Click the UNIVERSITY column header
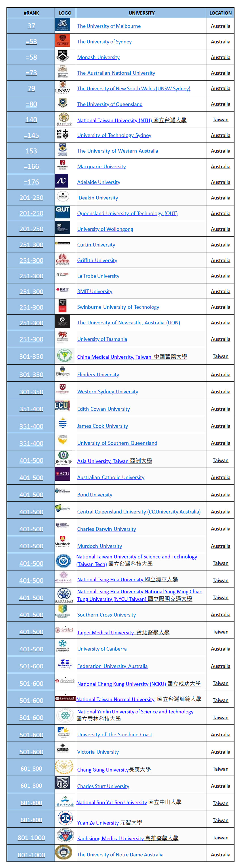This screenshot has height=868, width=241. (x=141, y=13)
